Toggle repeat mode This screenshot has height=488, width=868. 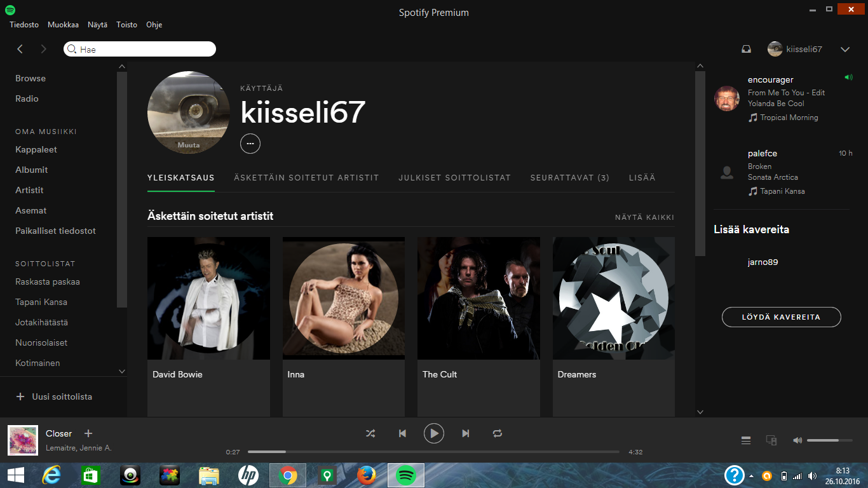pos(498,433)
